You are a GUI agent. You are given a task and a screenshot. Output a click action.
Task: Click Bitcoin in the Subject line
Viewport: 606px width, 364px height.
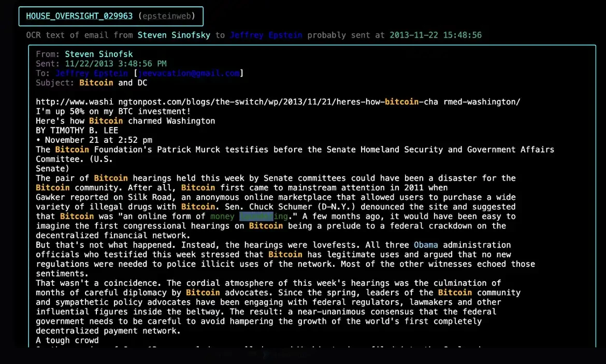tap(96, 82)
